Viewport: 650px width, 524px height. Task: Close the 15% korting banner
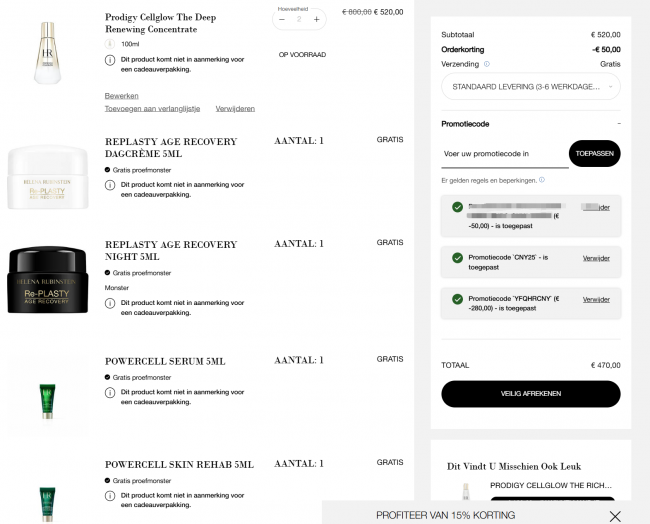615,516
